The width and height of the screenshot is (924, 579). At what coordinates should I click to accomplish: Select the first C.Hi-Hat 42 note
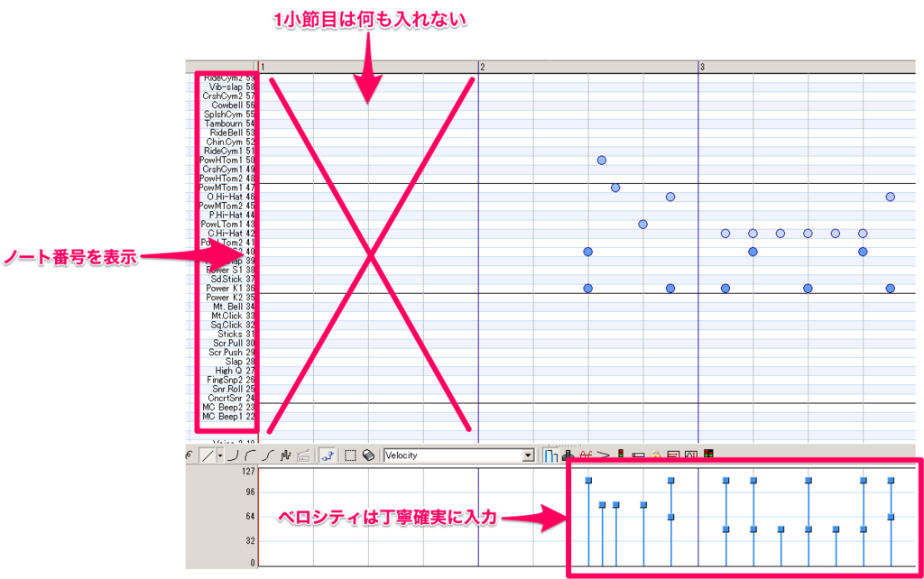tap(725, 234)
